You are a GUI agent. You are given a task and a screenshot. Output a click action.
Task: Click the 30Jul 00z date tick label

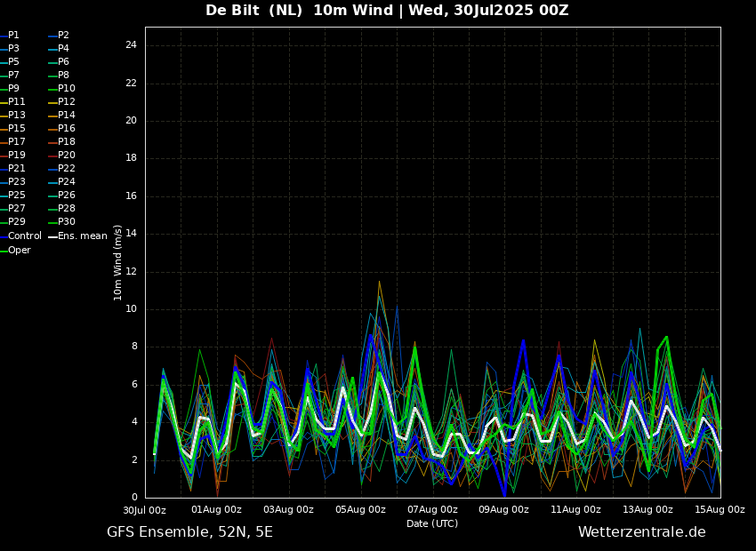(x=144, y=510)
